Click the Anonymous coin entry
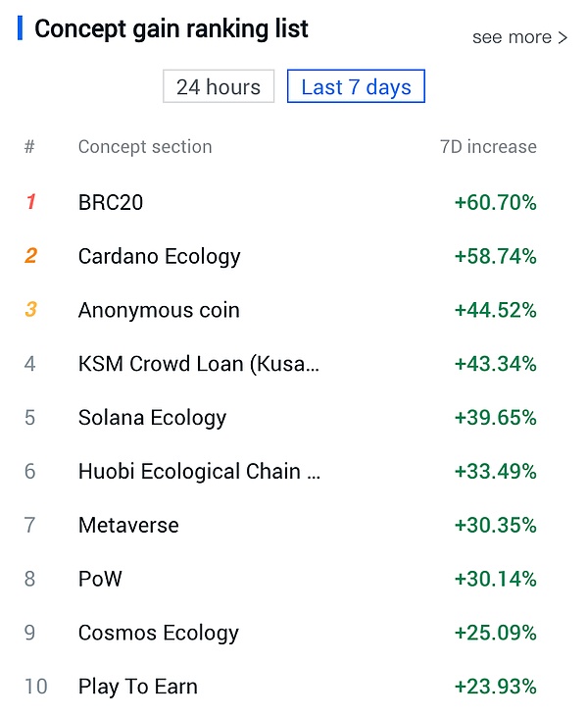Image resolution: width=588 pixels, height=716 pixels. pos(159,311)
